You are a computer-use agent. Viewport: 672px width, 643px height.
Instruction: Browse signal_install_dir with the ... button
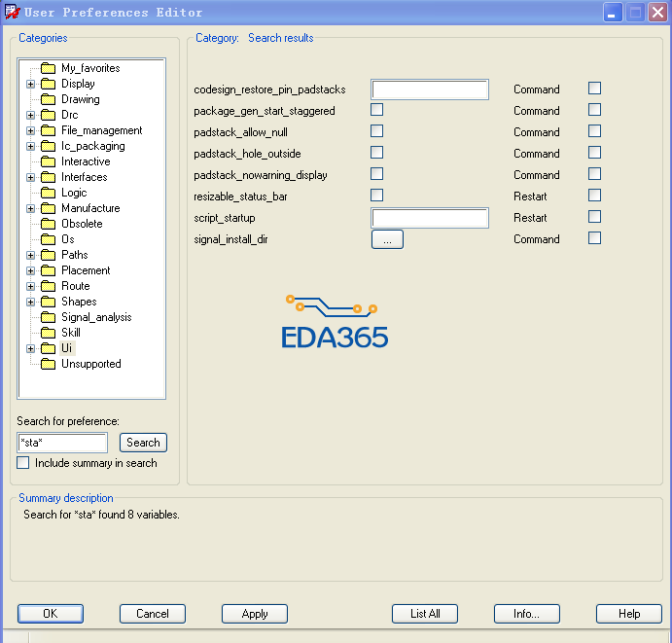point(387,239)
